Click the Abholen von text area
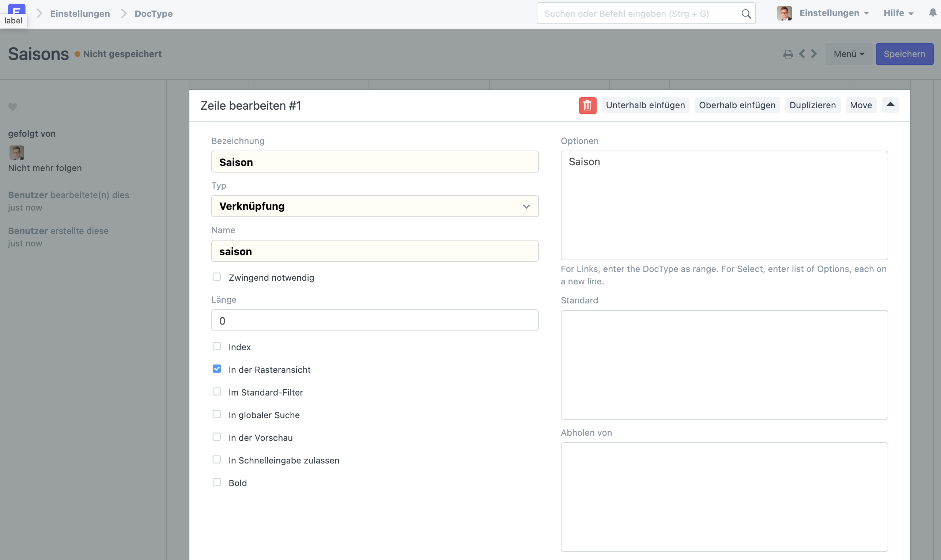Screen dimensions: 941x560 click(x=724, y=497)
